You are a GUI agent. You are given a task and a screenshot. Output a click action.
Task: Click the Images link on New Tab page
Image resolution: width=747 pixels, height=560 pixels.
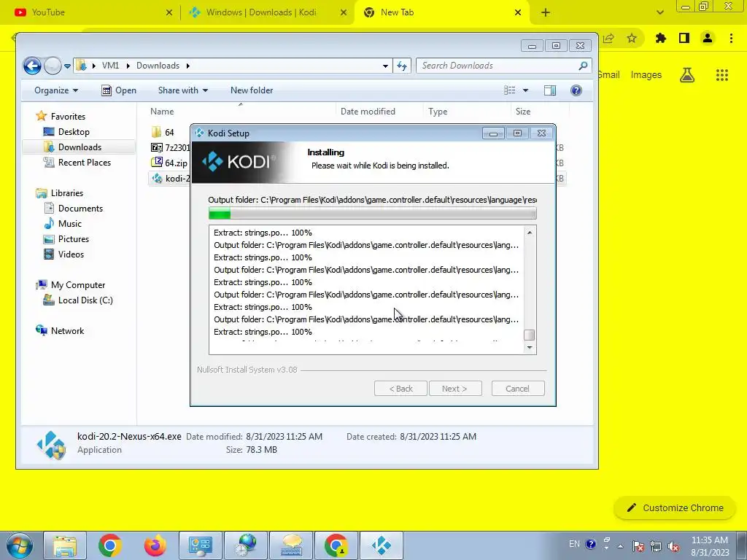tap(646, 75)
